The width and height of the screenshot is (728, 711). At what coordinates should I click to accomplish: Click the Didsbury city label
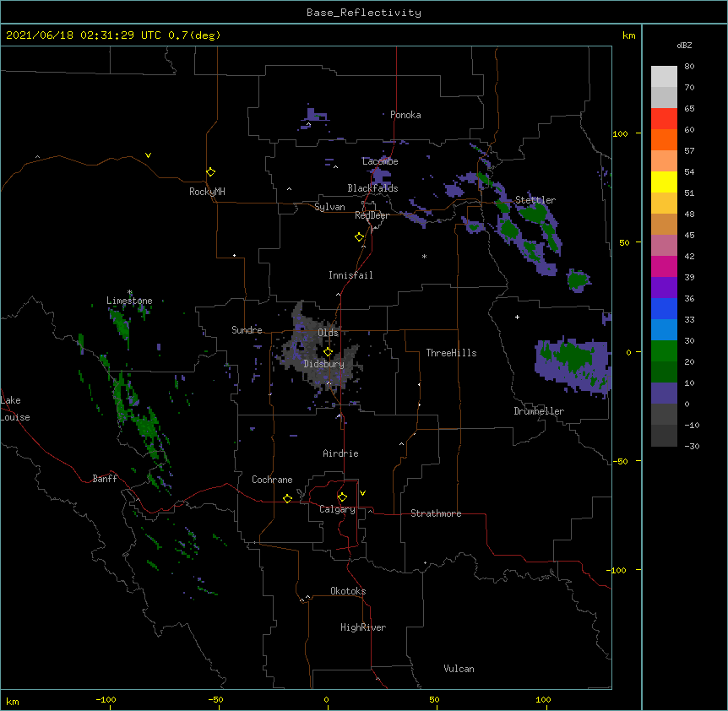click(323, 364)
